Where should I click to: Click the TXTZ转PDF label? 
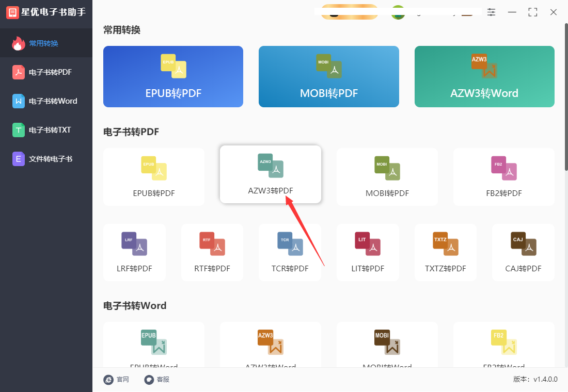[x=446, y=269]
